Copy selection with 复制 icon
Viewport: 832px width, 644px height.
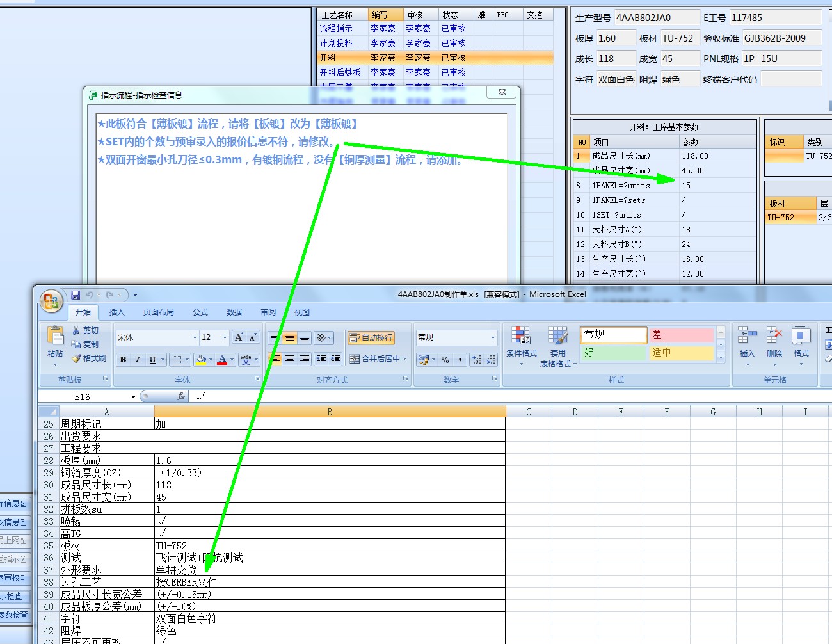[85, 344]
